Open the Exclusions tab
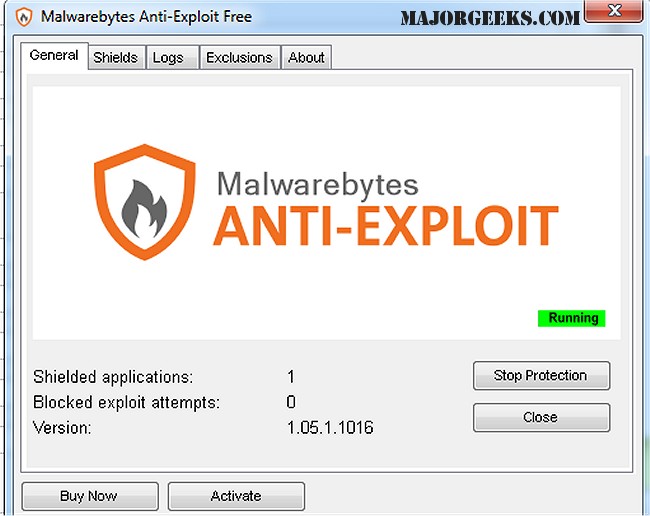Image resolution: width=650 pixels, height=516 pixels. click(240, 57)
